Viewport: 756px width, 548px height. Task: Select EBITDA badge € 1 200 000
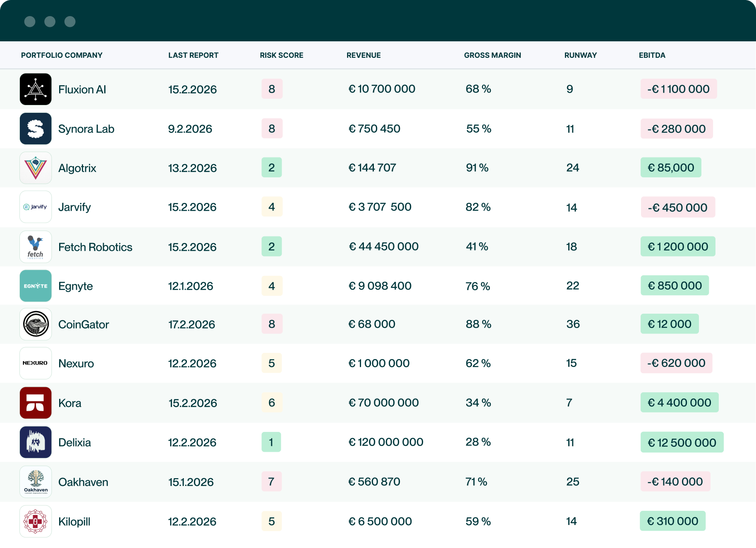click(x=678, y=246)
